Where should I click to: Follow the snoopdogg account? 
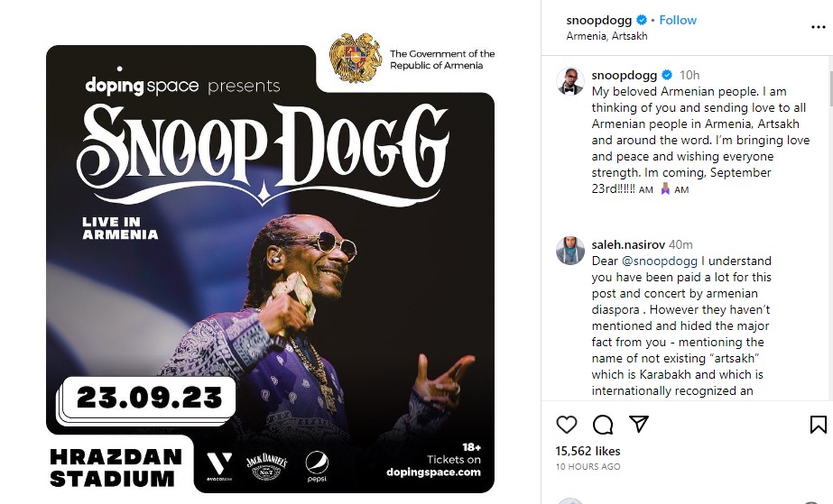[678, 20]
